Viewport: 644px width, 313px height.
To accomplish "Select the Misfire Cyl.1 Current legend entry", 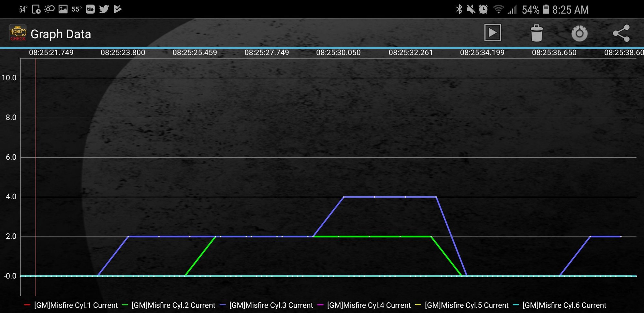I will 75,305.
